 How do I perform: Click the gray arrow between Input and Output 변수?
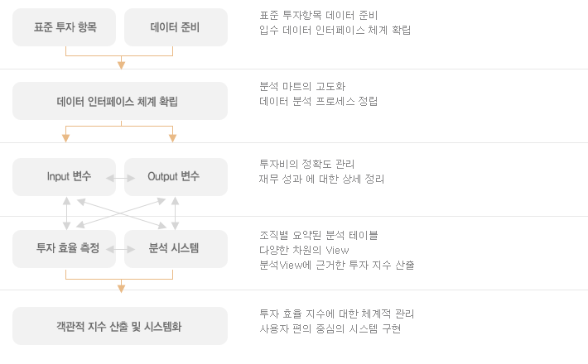[x=120, y=178]
